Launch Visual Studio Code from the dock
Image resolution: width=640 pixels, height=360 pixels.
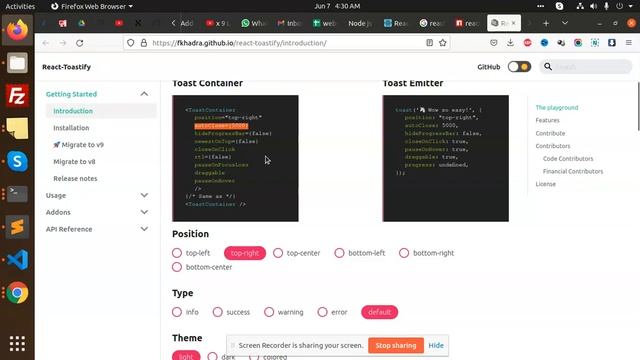pos(17,260)
